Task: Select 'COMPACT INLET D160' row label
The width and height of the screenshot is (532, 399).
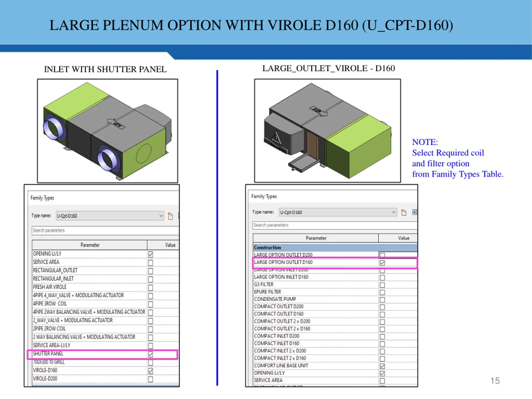Action: click(277, 344)
